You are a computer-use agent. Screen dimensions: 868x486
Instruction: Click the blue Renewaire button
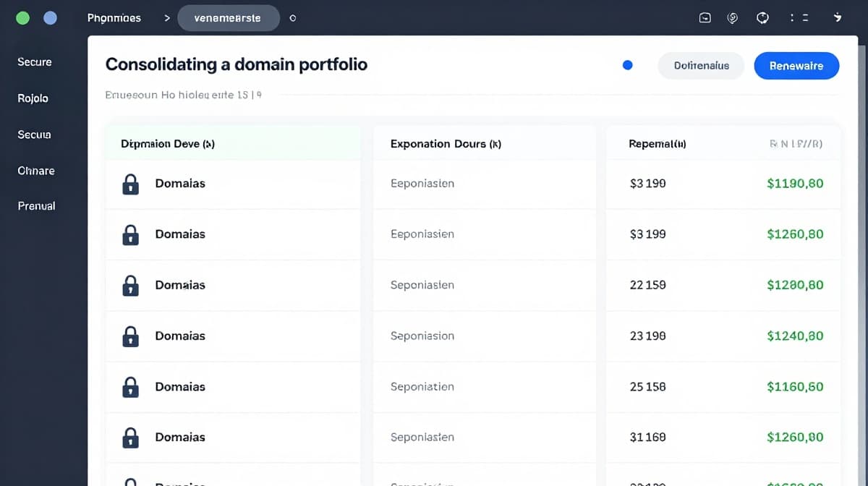click(796, 65)
